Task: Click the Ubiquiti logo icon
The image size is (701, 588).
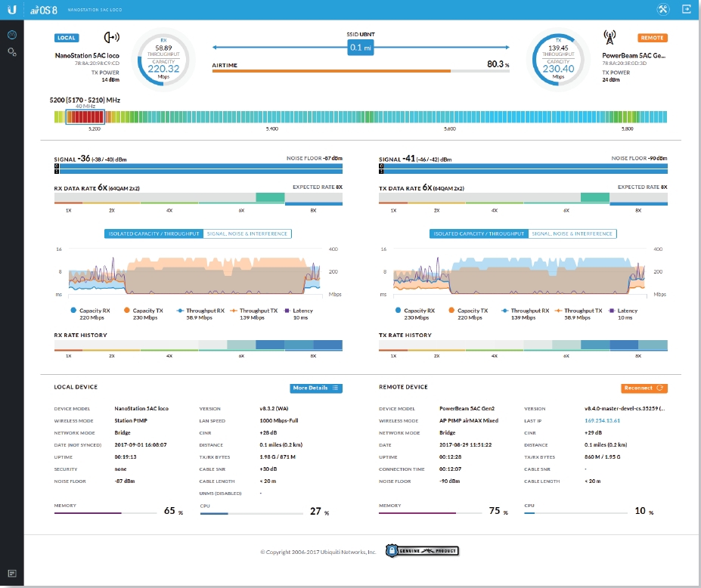Action: [12, 9]
